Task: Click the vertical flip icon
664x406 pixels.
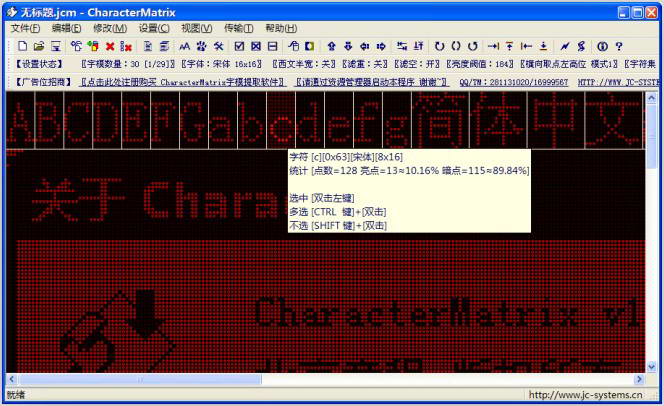Action: tap(418, 46)
